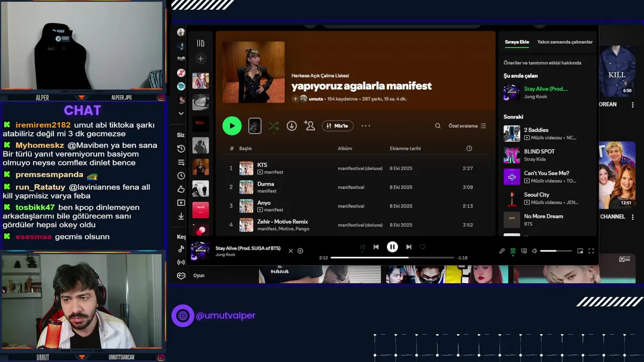This screenshot has height=362, width=644.
Task: Open YouTube Your videos play-box icon
Action: [181, 203]
